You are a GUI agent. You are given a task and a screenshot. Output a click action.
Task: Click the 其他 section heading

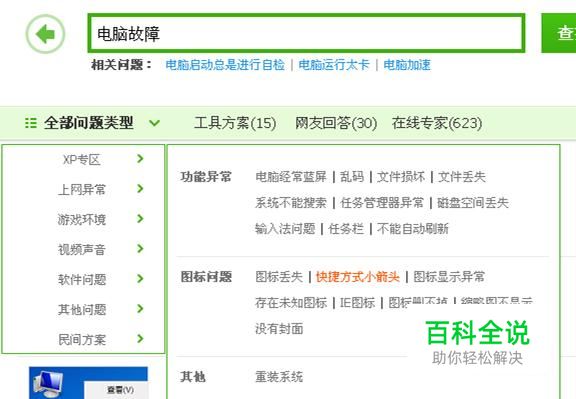point(192,377)
